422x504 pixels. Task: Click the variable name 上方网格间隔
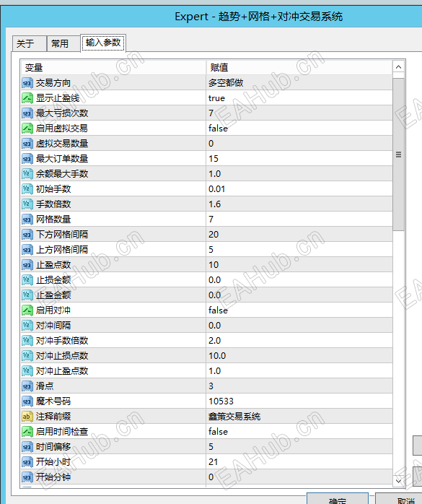(62, 250)
